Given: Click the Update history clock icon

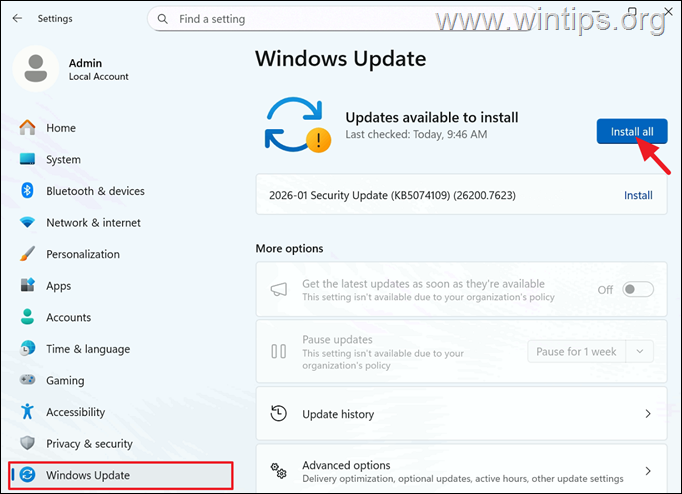Looking at the screenshot, I should tap(278, 414).
